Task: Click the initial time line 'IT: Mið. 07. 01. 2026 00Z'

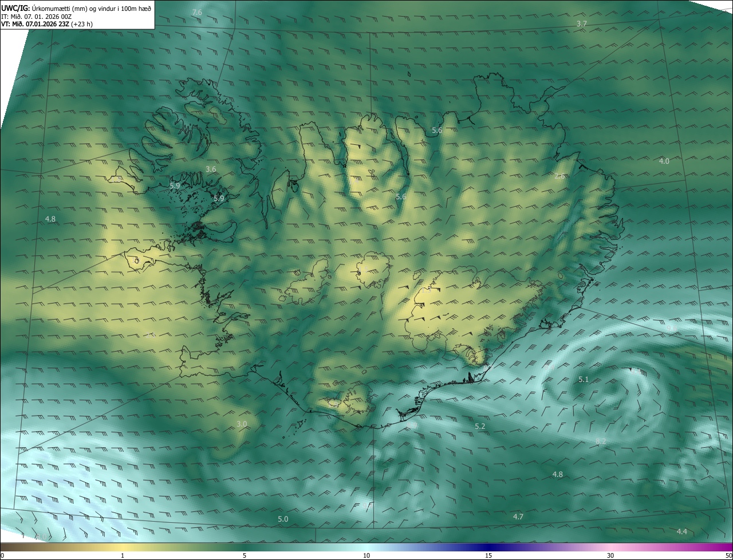Action: [36, 16]
